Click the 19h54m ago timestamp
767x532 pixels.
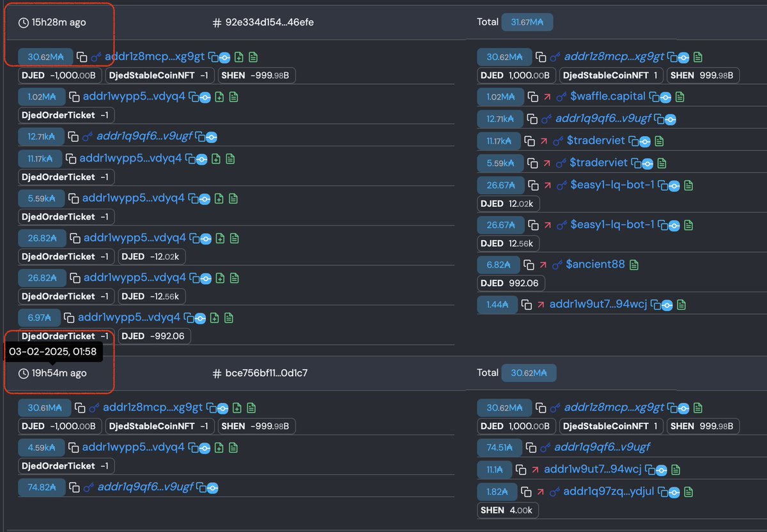[59, 373]
